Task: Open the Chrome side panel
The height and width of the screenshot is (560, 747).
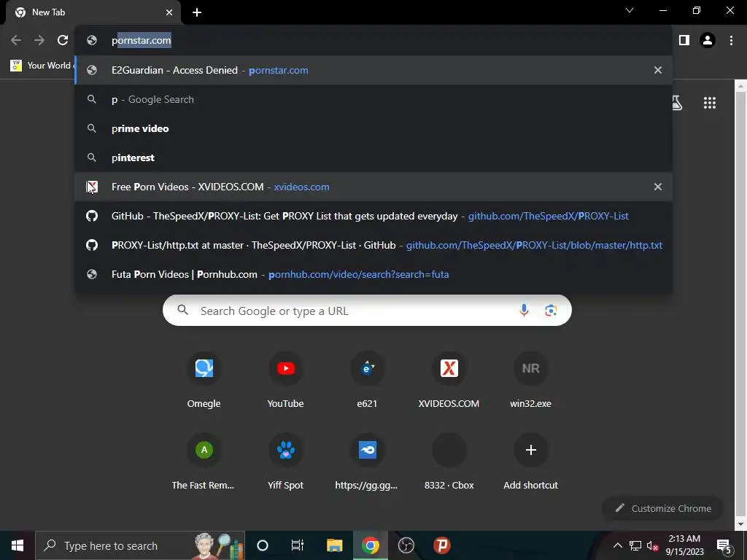Action: click(684, 41)
